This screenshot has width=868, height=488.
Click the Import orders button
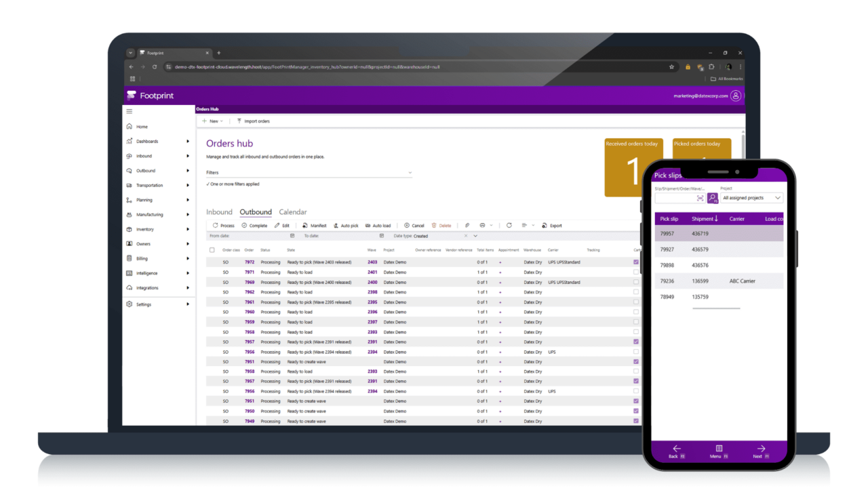253,121
